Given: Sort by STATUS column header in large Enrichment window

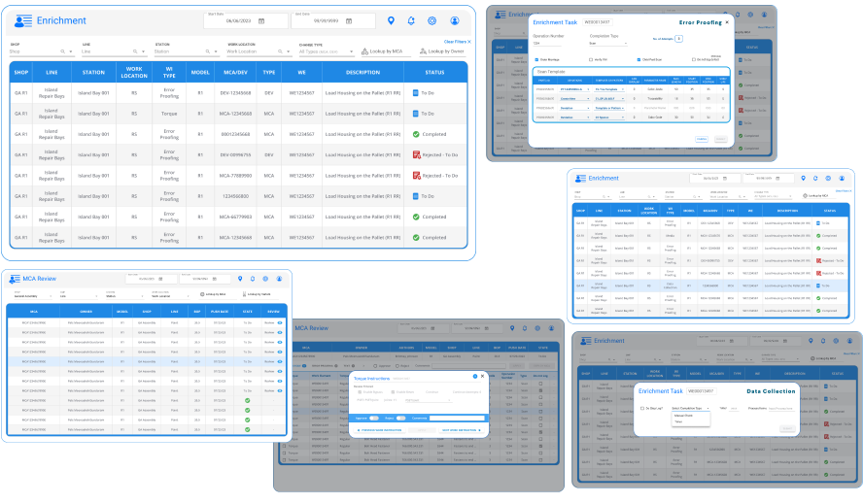Looking at the screenshot, I should point(434,72).
